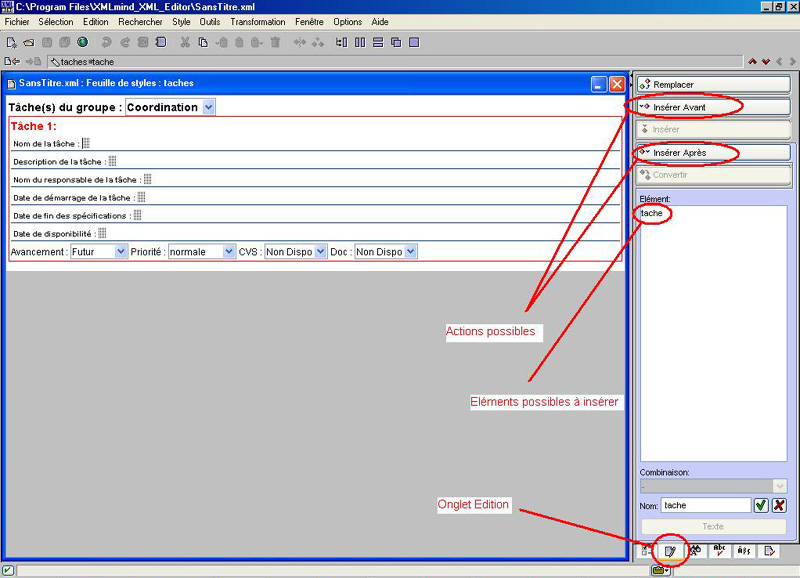Click the Nom text field containing tache

point(705,505)
